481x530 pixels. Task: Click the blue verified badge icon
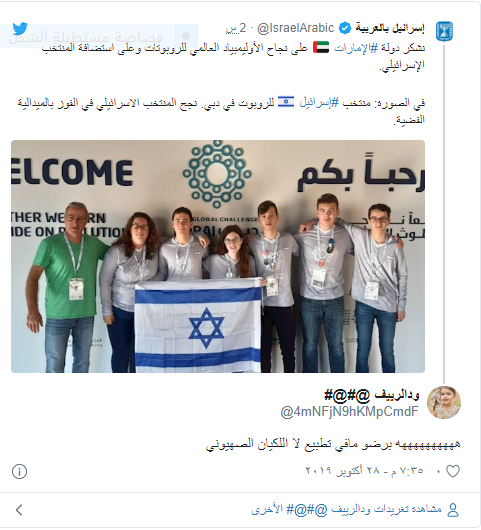click(x=344, y=29)
